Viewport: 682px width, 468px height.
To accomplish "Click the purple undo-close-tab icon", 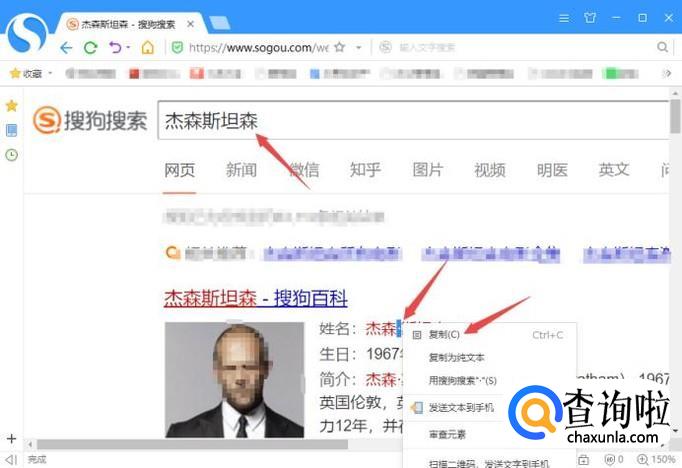I will point(115,47).
